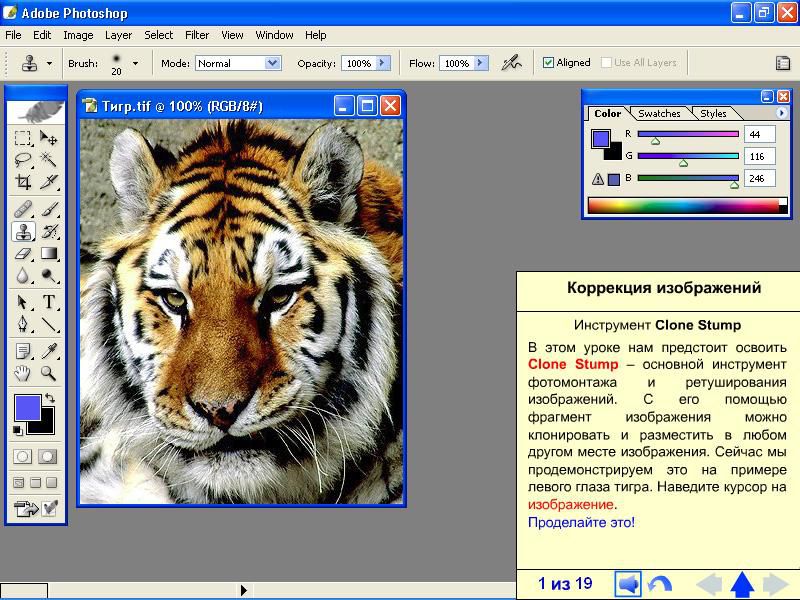This screenshot has width=800, height=600.
Task: Open the Brush preset picker arrow
Action: coord(135,63)
